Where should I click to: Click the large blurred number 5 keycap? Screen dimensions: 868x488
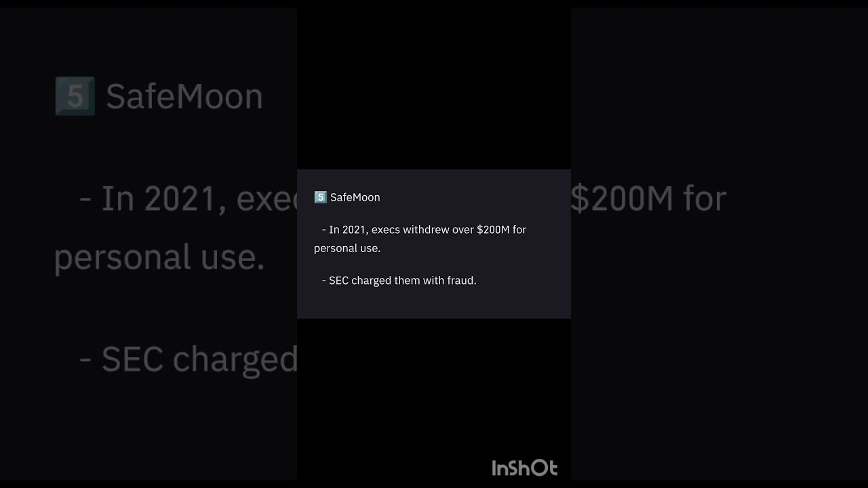75,96
